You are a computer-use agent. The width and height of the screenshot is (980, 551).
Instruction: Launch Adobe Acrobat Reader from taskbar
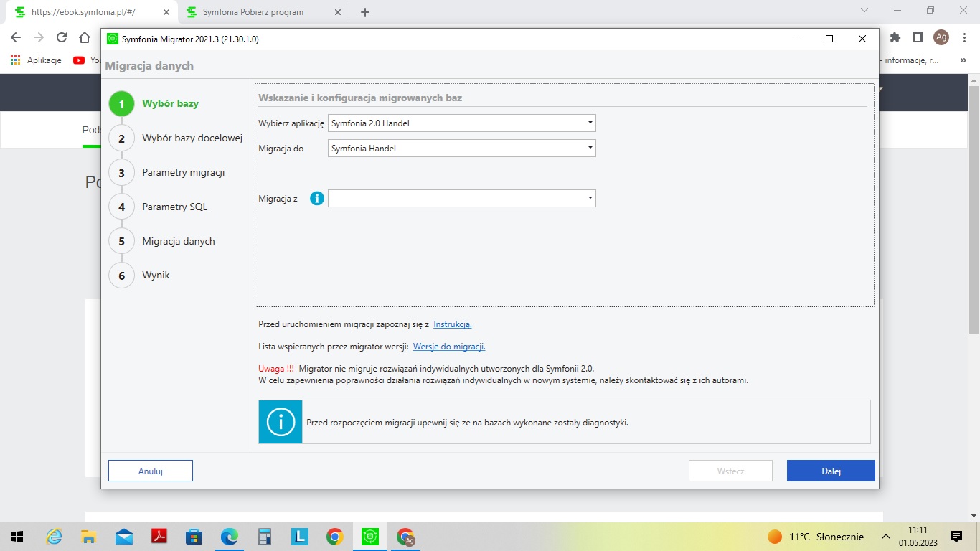[x=159, y=537]
